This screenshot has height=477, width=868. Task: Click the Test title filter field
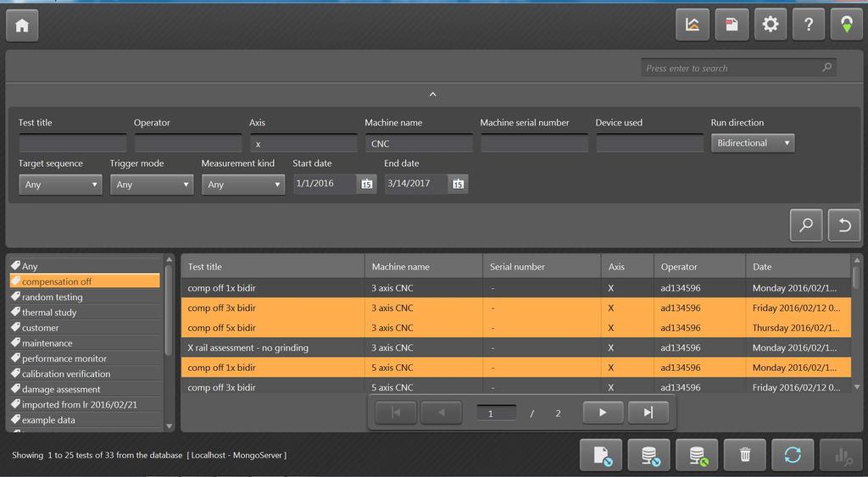[73, 143]
